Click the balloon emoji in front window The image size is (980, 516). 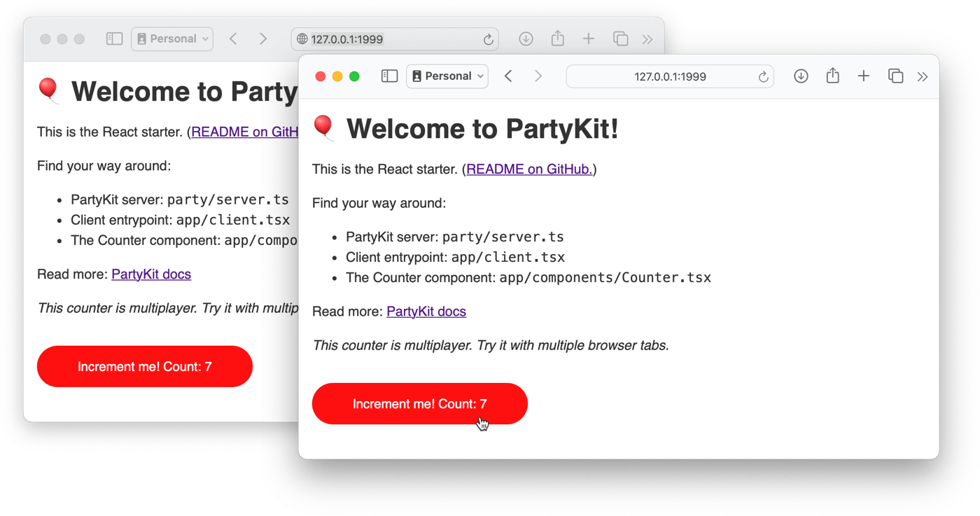[323, 128]
